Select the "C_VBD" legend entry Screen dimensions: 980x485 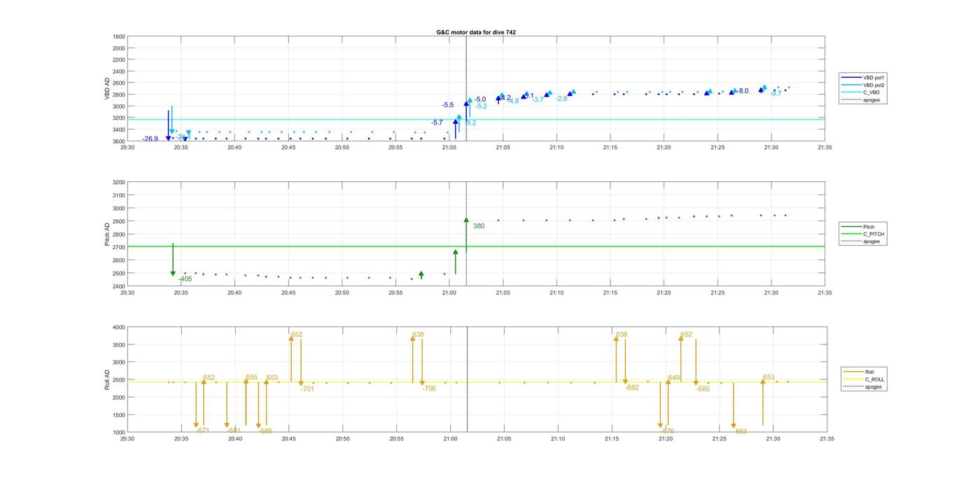[x=871, y=92]
